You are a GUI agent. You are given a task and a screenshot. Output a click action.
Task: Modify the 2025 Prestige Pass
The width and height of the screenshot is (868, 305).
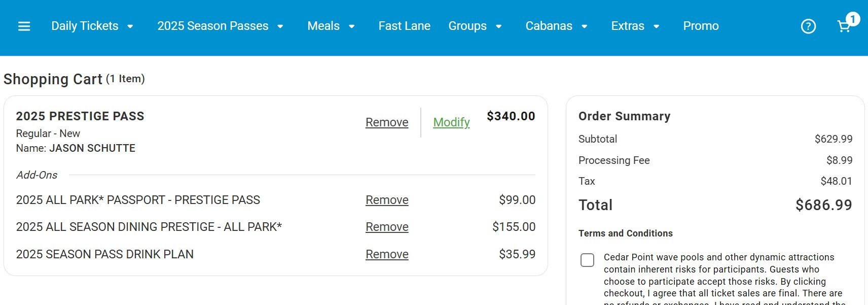coord(451,122)
